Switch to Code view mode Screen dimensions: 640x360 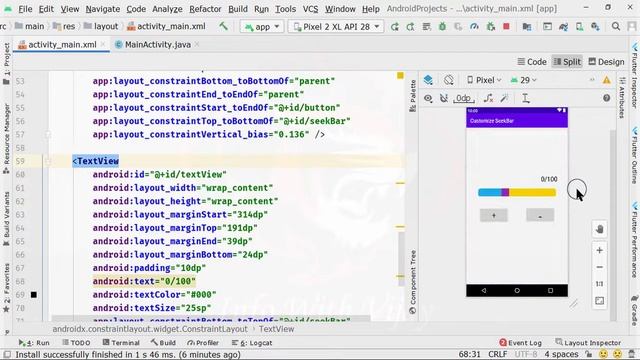[x=532, y=62]
